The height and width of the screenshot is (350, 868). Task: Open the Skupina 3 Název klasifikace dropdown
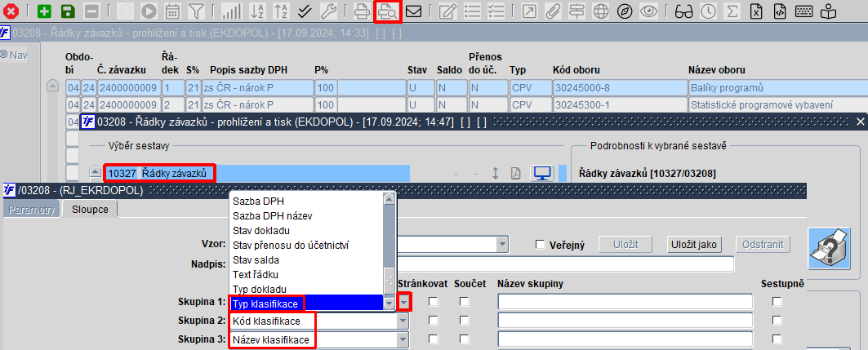pyautogui.click(x=403, y=340)
